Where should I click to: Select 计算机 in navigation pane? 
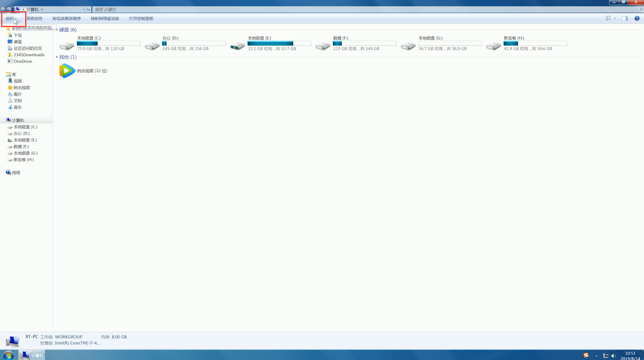click(x=18, y=120)
